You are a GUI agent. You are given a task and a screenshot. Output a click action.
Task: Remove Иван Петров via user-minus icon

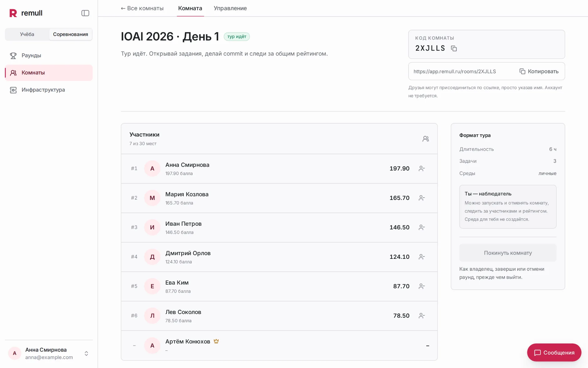click(x=422, y=227)
